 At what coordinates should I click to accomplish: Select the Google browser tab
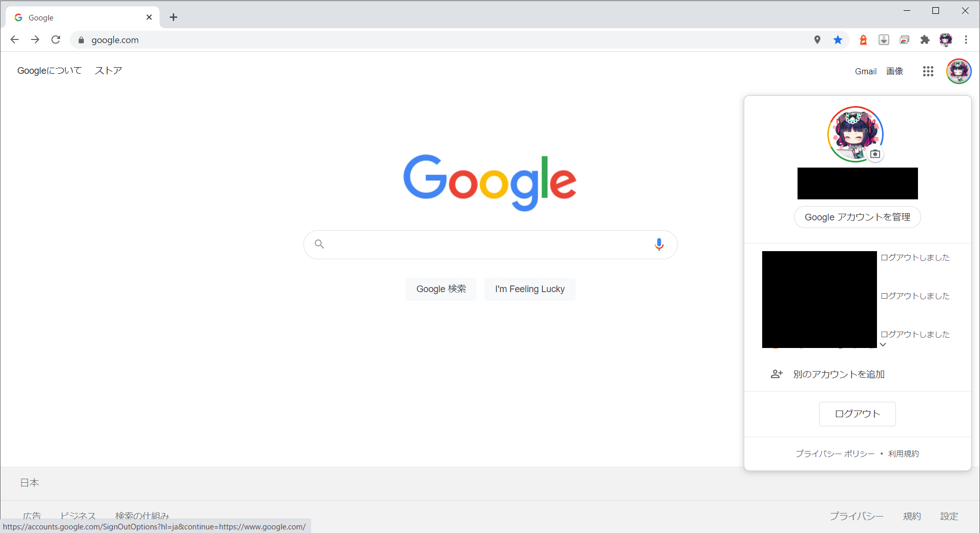(x=82, y=17)
